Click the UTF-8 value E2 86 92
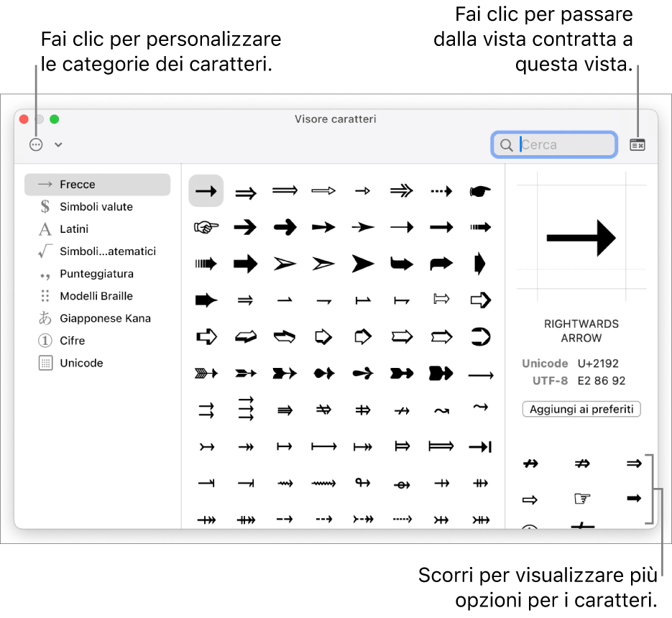This screenshot has height=618, width=672. tap(602, 381)
